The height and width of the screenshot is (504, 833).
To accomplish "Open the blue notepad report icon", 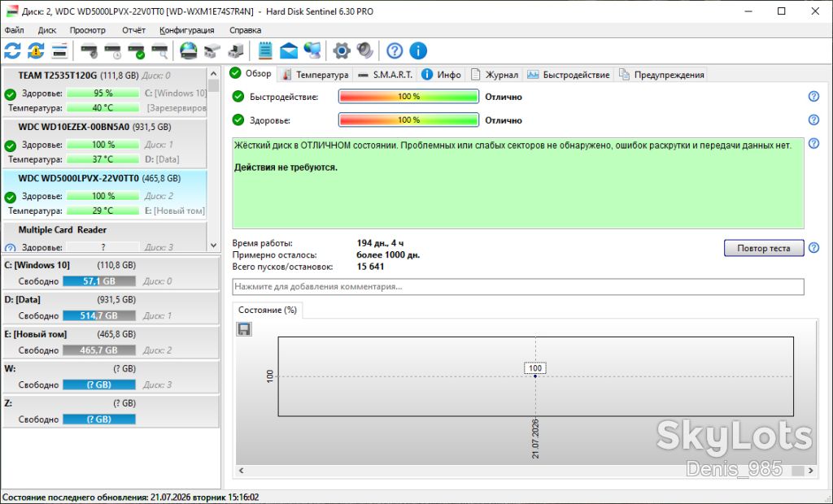I will (x=265, y=51).
